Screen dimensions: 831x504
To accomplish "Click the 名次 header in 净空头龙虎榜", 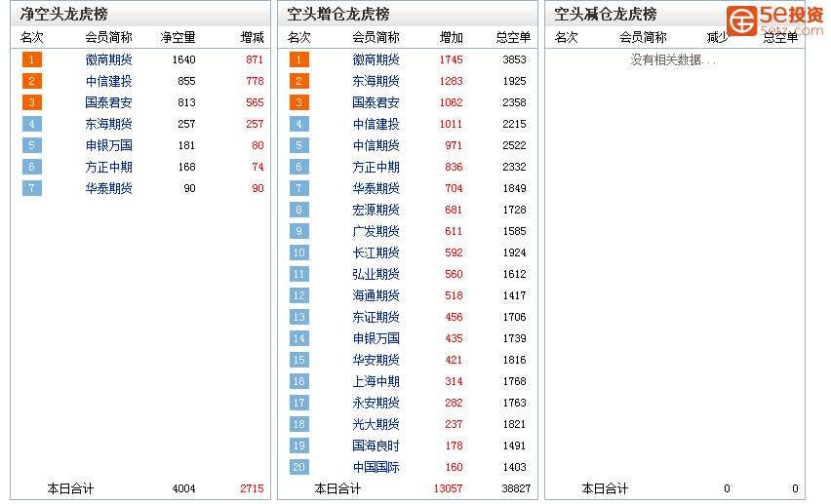I will (x=32, y=37).
